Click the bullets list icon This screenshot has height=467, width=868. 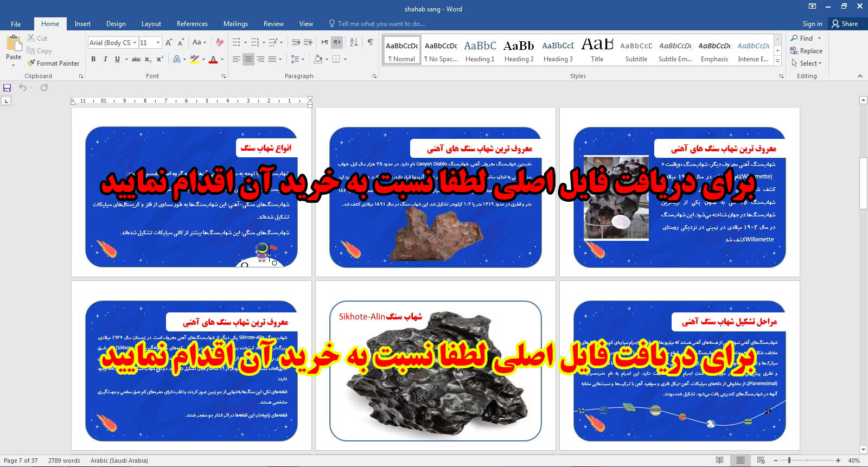237,42
